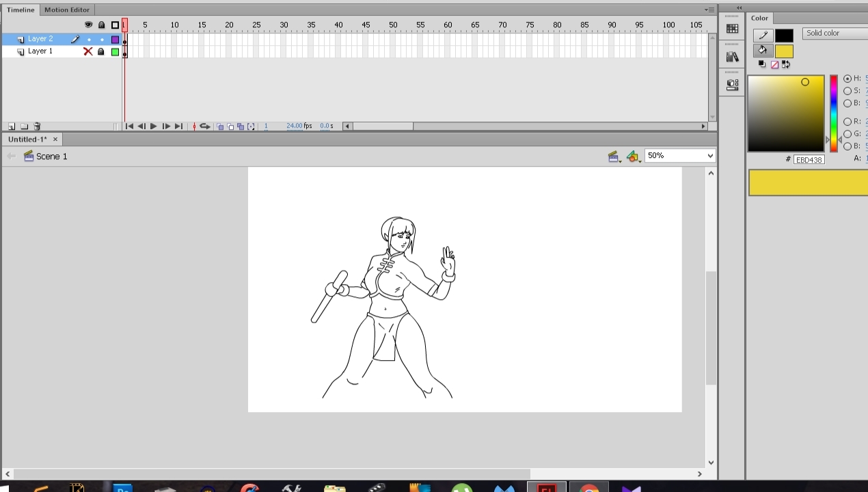The width and height of the screenshot is (868, 492).
Task: Click the Delete layer trash icon
Action: (x=37, y=126)
